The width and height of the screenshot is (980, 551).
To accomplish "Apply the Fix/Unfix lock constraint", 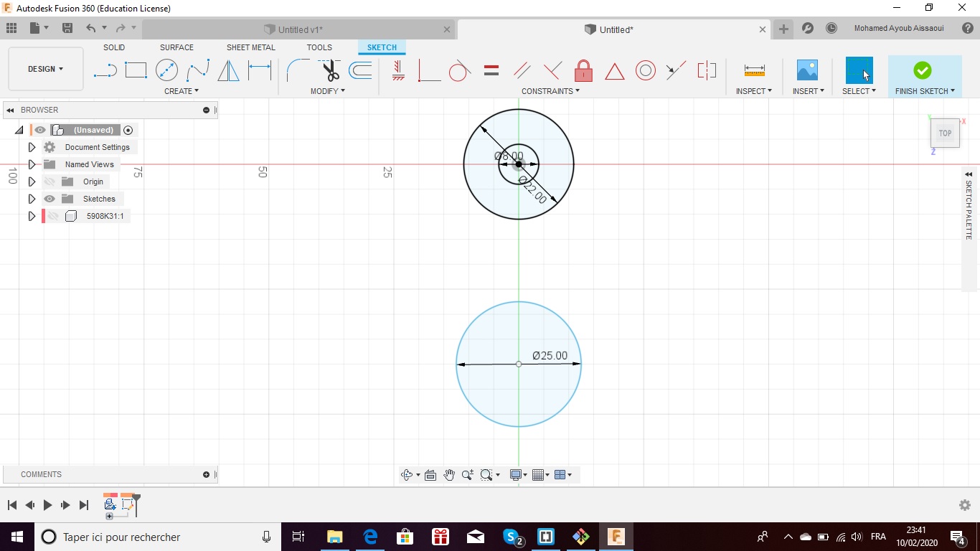I will click(583, 70).
